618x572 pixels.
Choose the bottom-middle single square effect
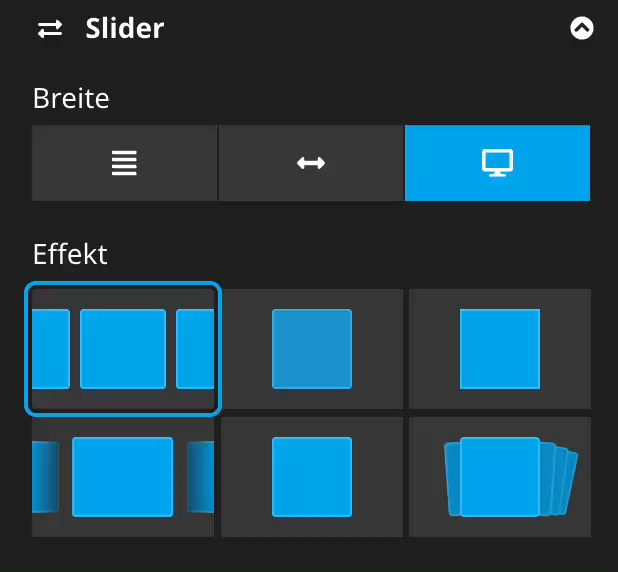pyautogui.click(x=312, y=476)
